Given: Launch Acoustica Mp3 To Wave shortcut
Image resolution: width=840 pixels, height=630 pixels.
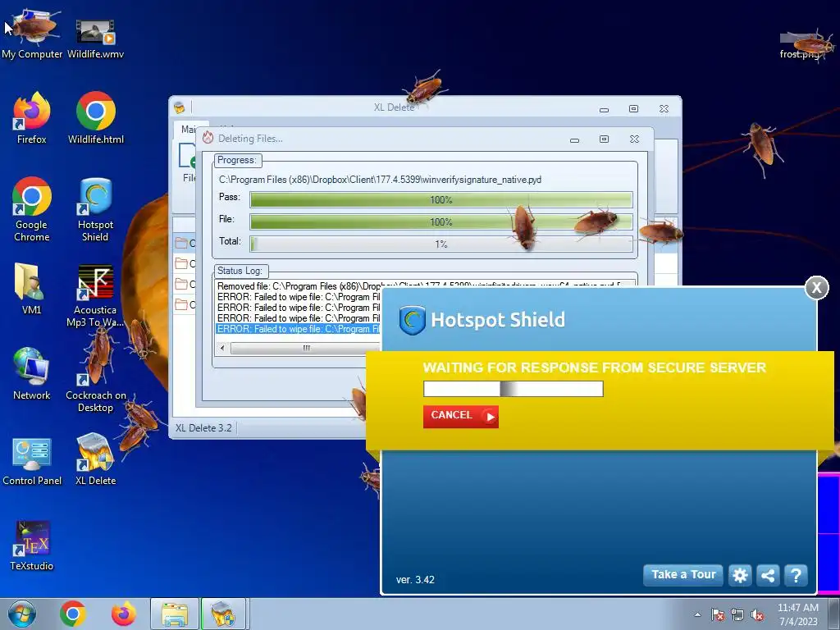Looking at the screenshot, I should click(95, 294).
